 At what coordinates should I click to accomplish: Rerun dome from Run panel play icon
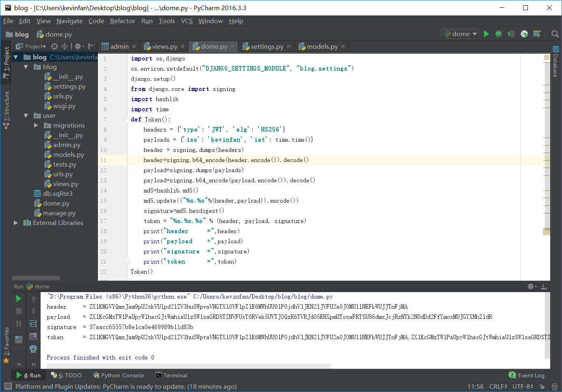(x=19, y=299)
